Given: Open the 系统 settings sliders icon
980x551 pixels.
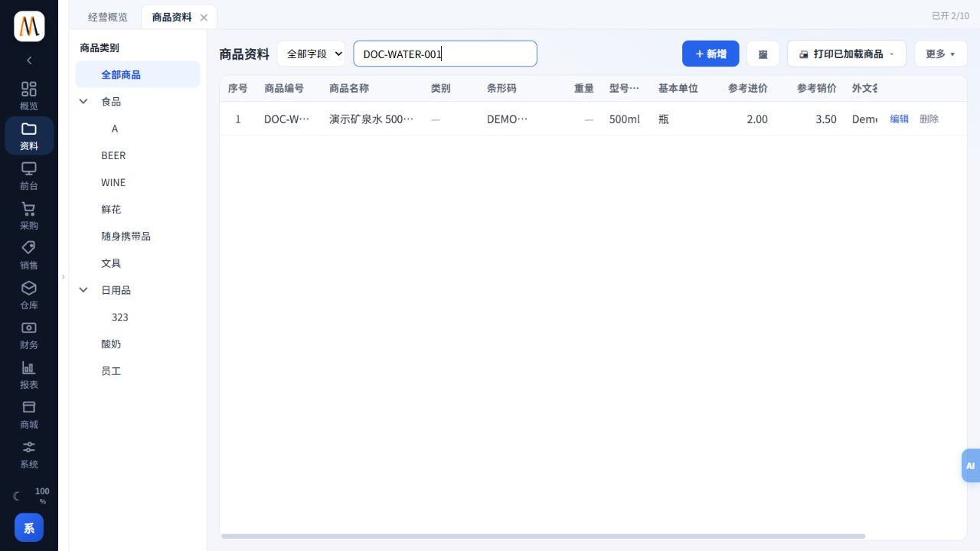Looking at the screenshot, I should [29, 454].
